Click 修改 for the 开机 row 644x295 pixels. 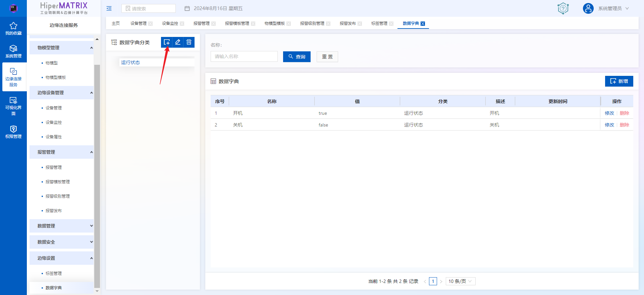(x=609, y=113)
